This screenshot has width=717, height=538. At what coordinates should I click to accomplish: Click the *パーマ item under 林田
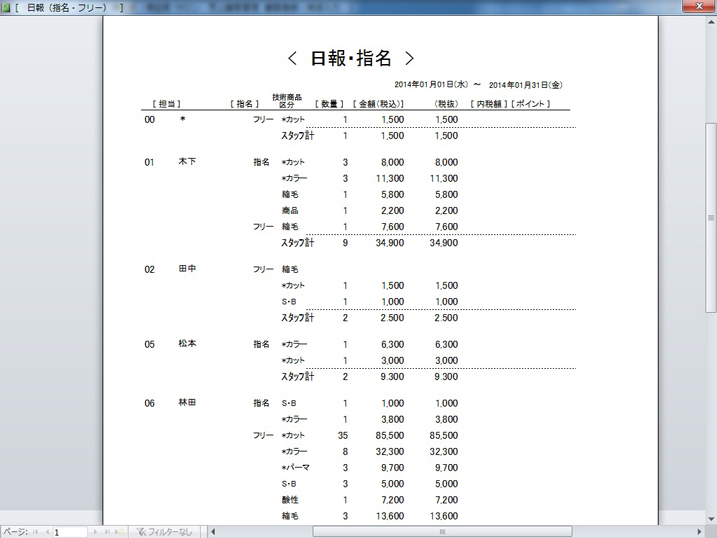(x=295, y=468)
